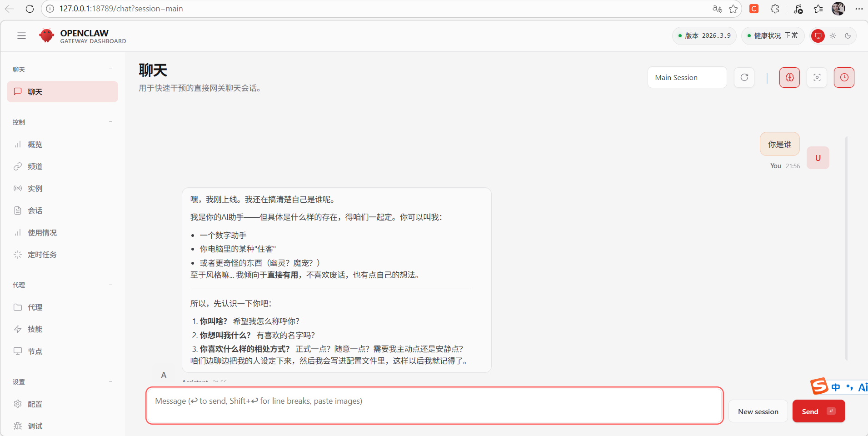Open the browser extensions puzzle icon
868x436 pixels.
point(775,9)
